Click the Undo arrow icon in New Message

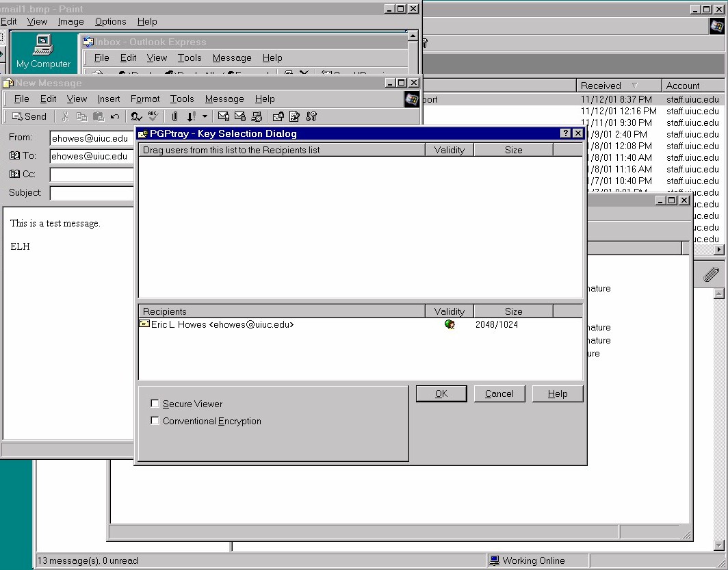tap(115, 116)
